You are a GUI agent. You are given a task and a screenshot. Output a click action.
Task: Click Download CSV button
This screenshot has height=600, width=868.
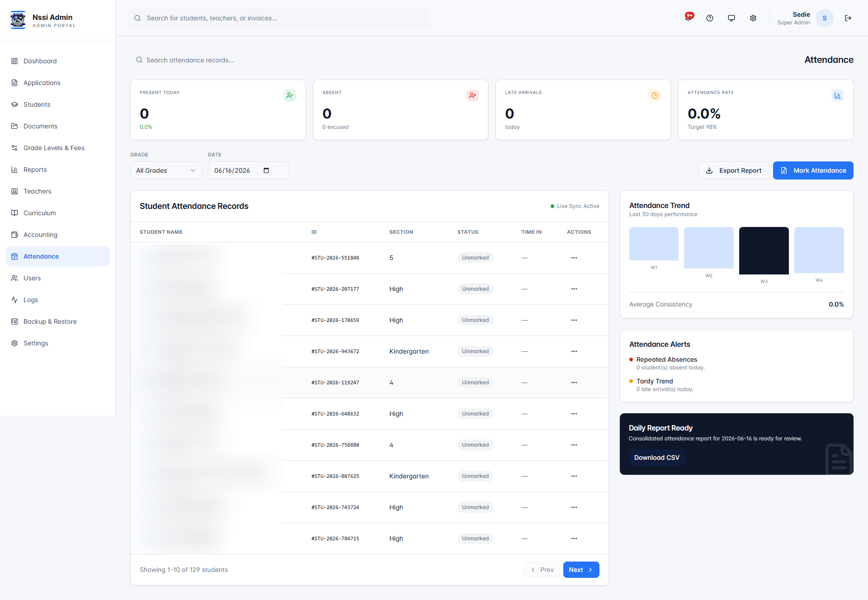tap(656, 458)
